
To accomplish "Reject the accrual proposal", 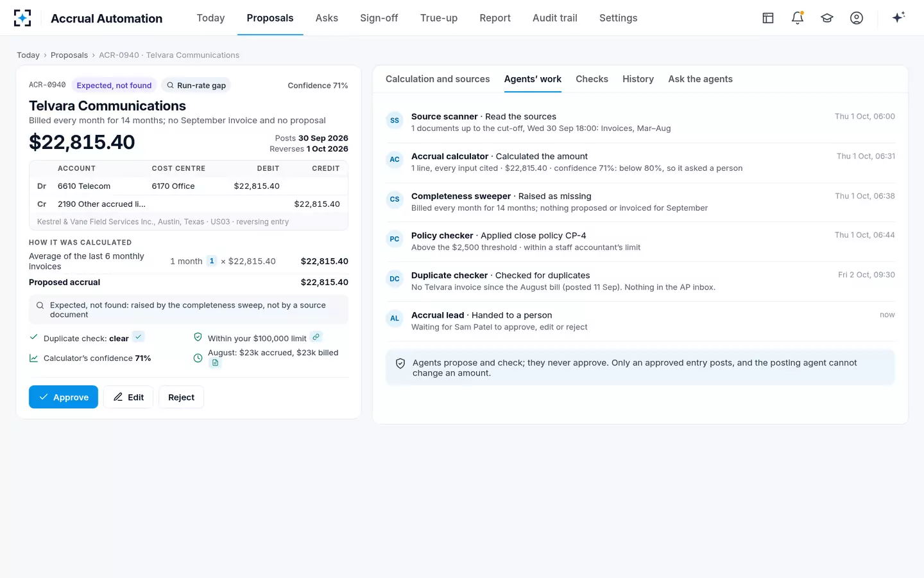I will [x=181, y=397].
